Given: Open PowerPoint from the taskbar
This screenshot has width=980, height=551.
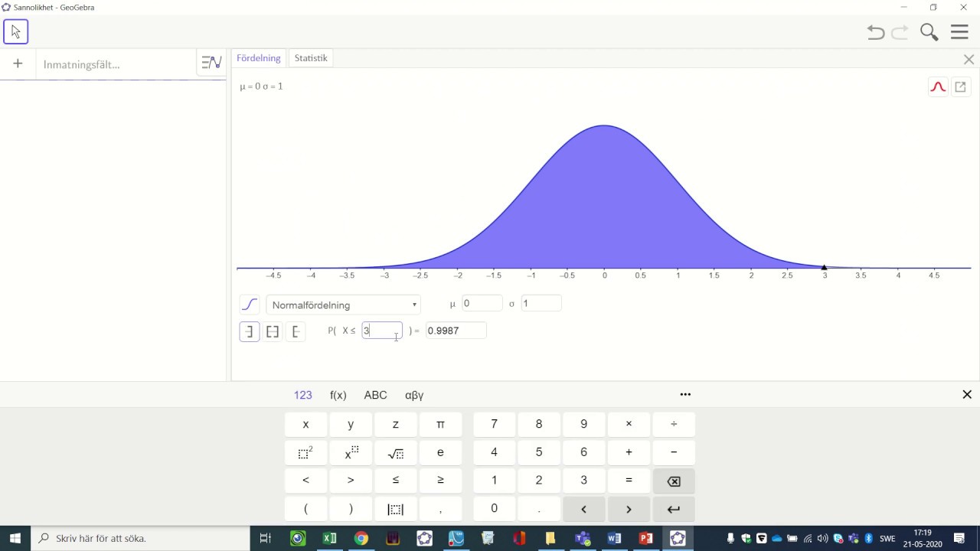Looking at the screenshot, I should (x=645, y=538).
